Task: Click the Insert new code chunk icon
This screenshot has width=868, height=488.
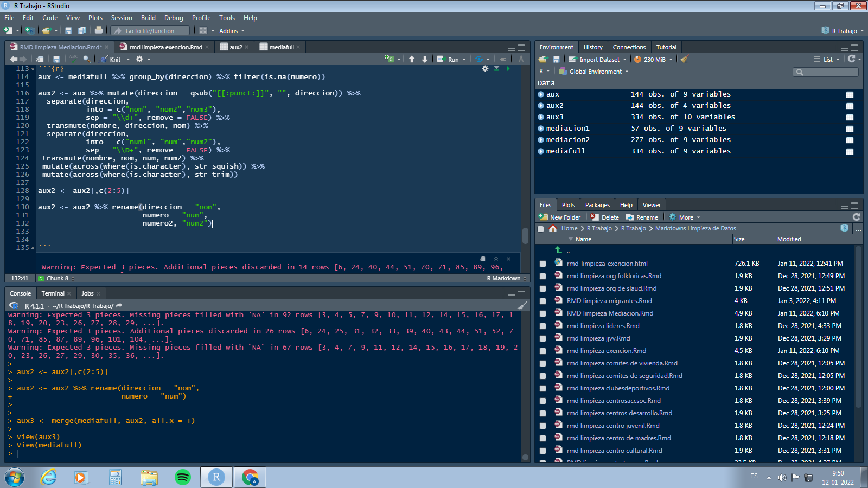Action: click(389, 59)
